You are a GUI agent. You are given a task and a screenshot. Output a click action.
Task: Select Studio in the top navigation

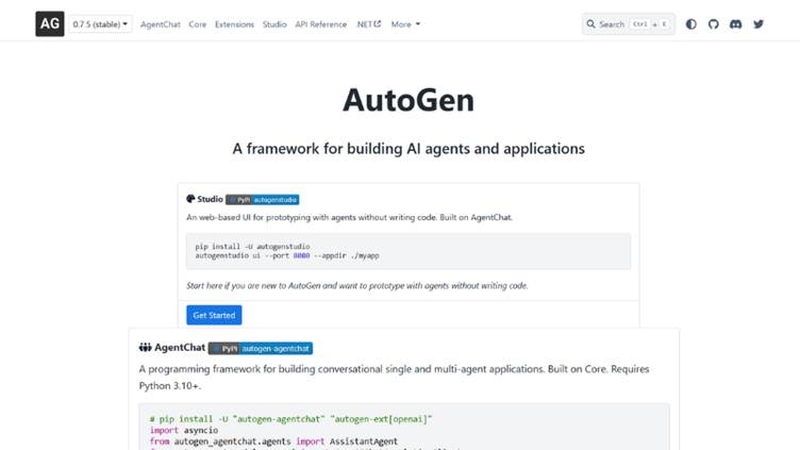pyautogui.click(x=274, y=24)
